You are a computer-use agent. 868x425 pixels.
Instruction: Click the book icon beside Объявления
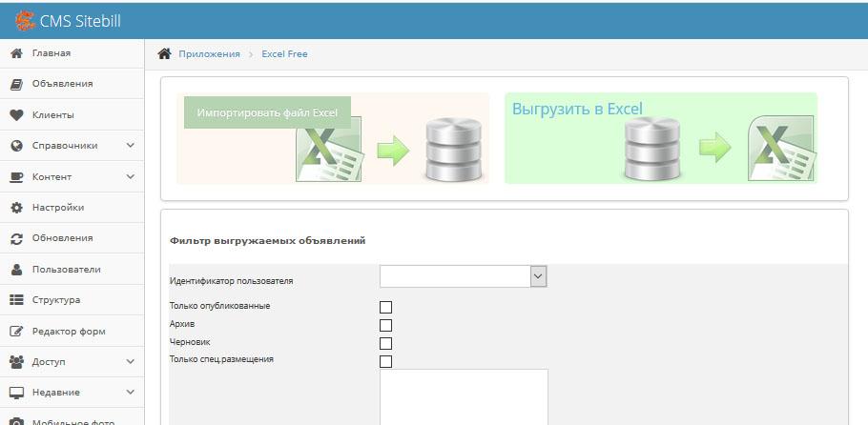[x=16, y=84]
